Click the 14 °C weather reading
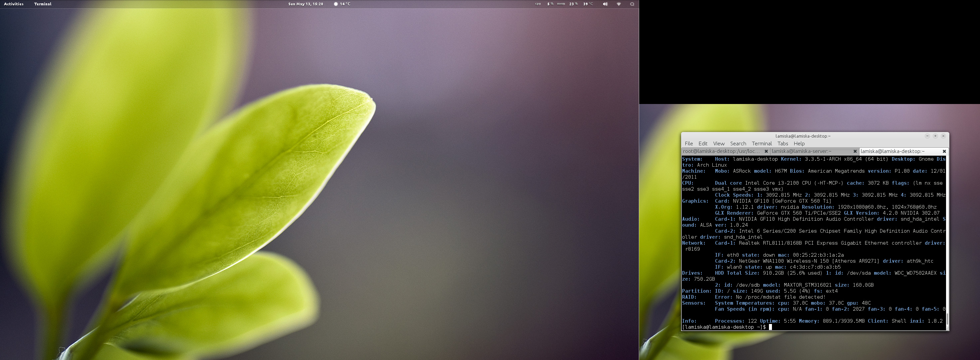Image resolution: width=980 pixels, height=360 pixels. [345, 4]
